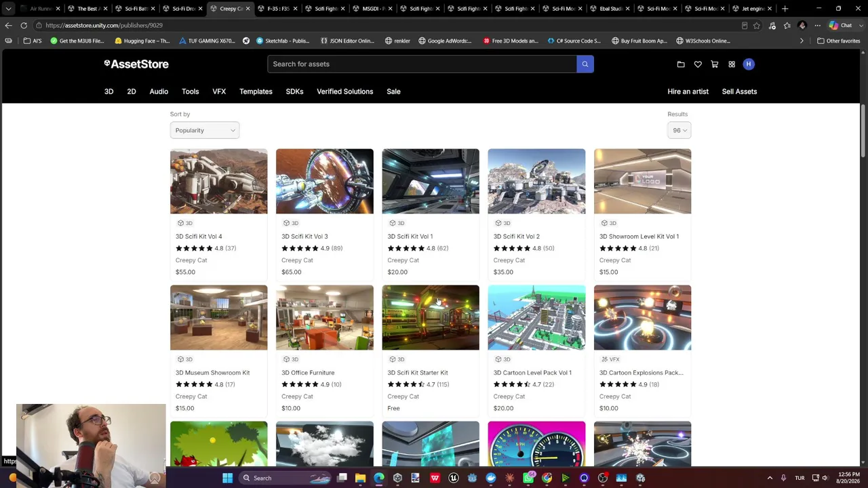Open the clock showing 12:56 PM
868x488 pixels.
(849, 478)
